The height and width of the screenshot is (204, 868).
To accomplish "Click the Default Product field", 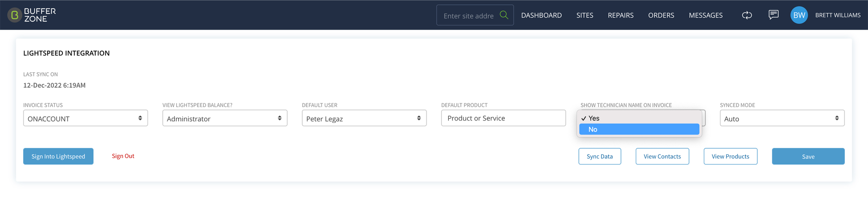I will coord(503,118).
